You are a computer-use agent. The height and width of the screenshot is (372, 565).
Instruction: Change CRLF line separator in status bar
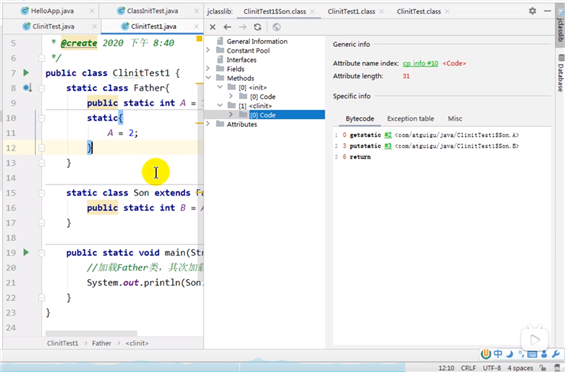pos(468,368)
